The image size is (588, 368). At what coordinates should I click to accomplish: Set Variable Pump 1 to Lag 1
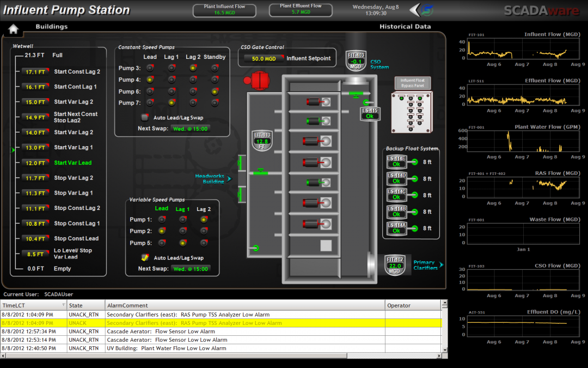[x=182, y=220]
